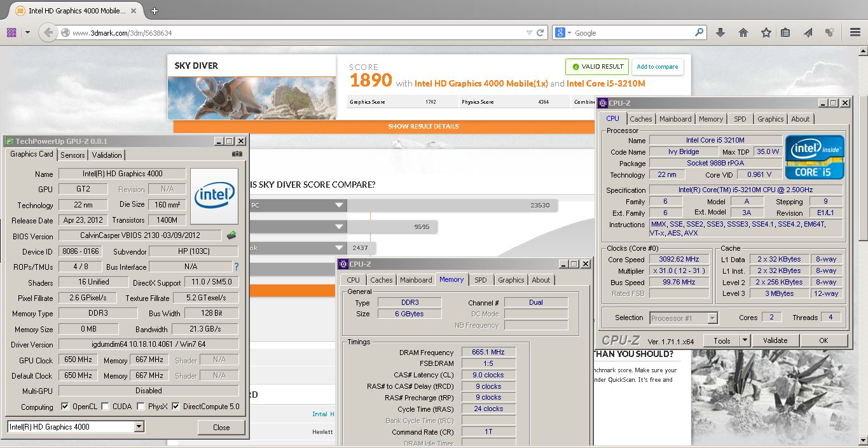Click the site identity globe icon
Viewport: 868px width, 448px height.
pyautogui.click(x=65, y=32)
